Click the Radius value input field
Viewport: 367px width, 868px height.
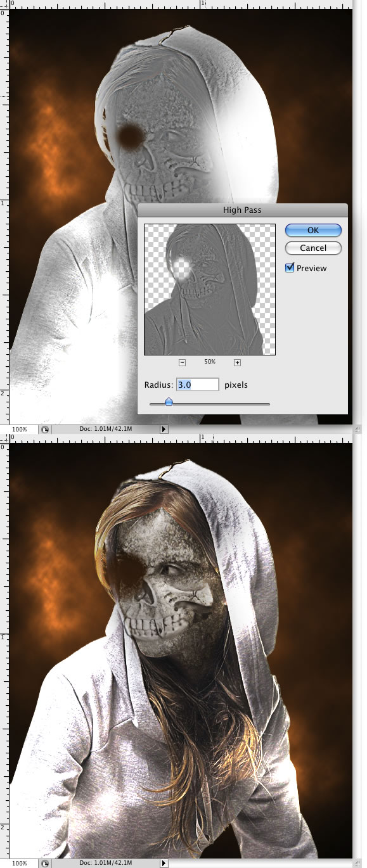197,385
